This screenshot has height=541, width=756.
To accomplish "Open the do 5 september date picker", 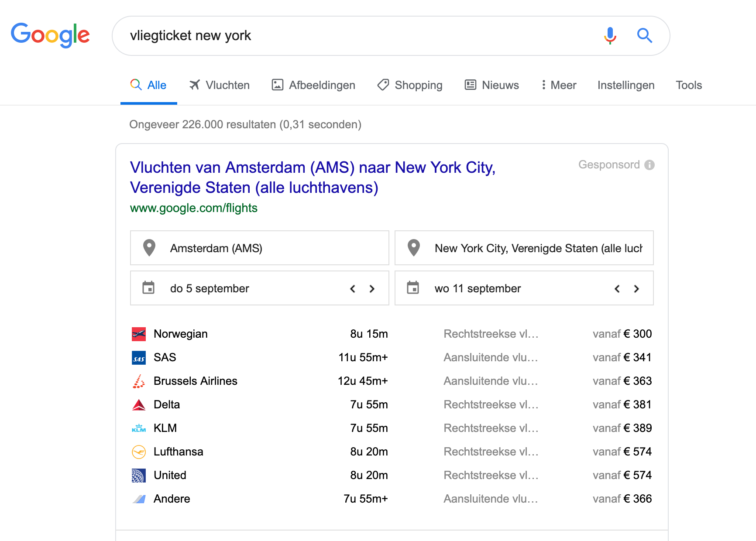I will (x=260, y=288).
